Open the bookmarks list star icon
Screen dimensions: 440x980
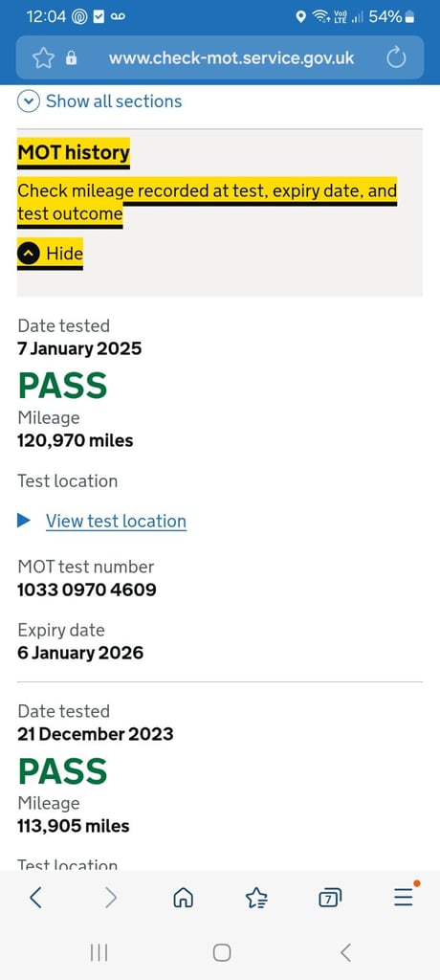(x=257, y=898)
